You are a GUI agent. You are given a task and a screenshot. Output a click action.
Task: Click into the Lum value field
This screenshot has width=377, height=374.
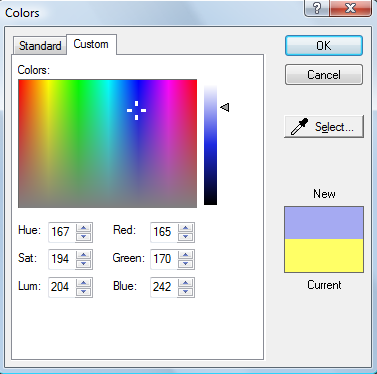[62, 287]
